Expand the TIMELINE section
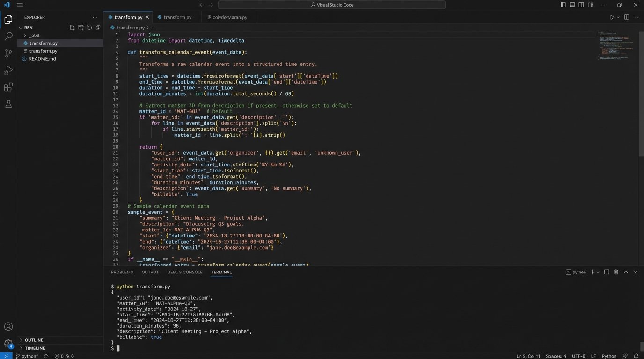The height and width of the screenshot is (359, 644). click(x=35, y=348)
